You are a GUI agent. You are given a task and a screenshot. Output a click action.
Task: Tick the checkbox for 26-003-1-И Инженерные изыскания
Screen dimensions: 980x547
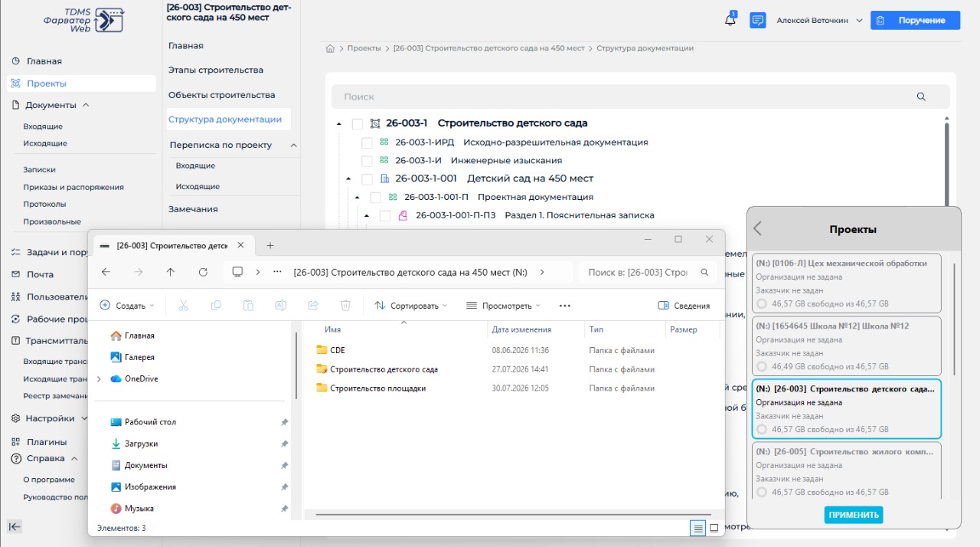[367, 161]
